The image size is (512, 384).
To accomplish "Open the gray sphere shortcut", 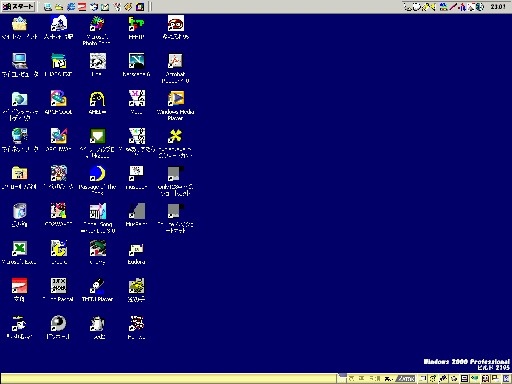I will click(58, 324).
